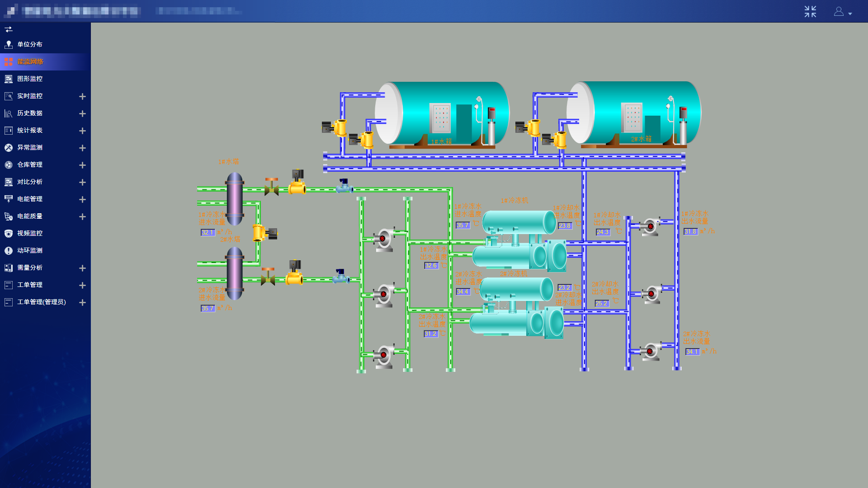Click the 2# cooling tower vessel
The height and width of the screenshot is (488, 868).
point(235,273)
